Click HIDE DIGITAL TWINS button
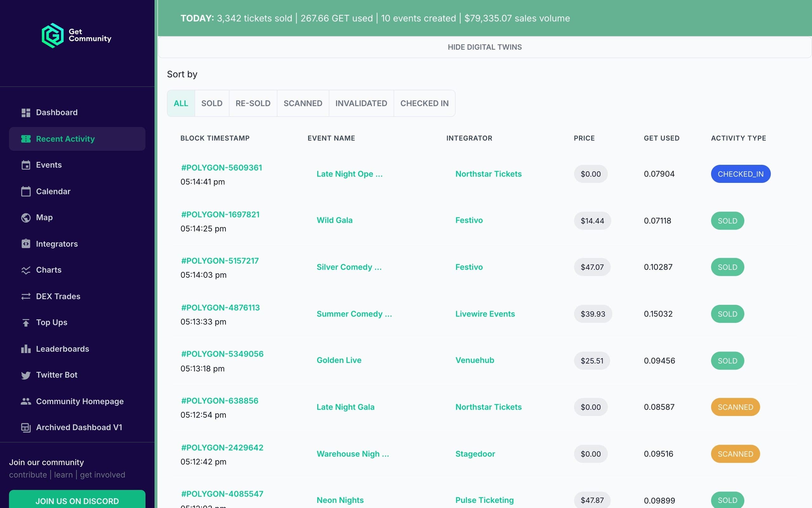 [x=485, y=47]
